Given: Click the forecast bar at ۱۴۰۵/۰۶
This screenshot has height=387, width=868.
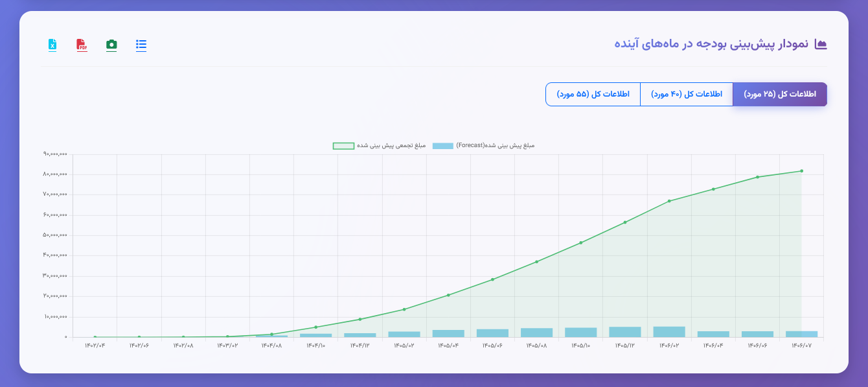Looking at the screenshot, I should tap(492, 333).
